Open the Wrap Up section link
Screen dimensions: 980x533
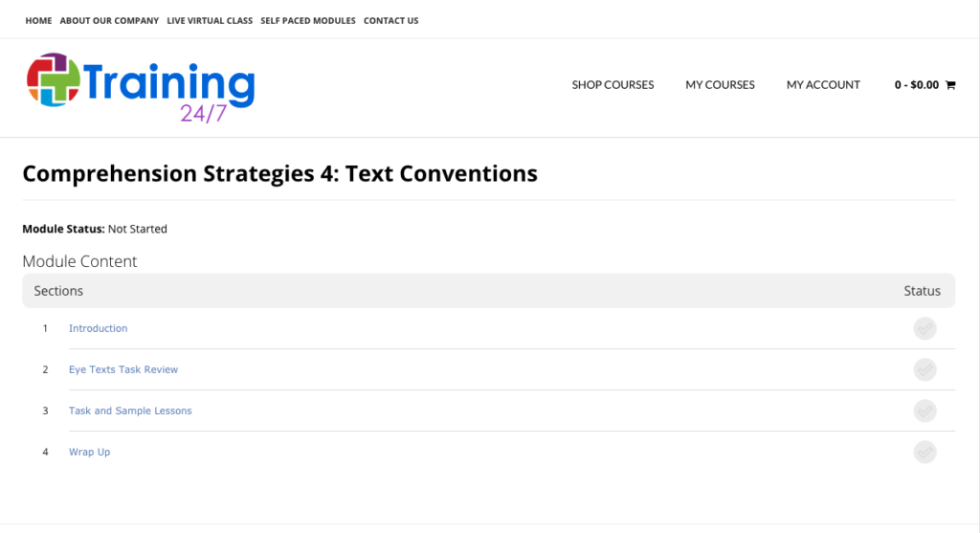[89, 452]
